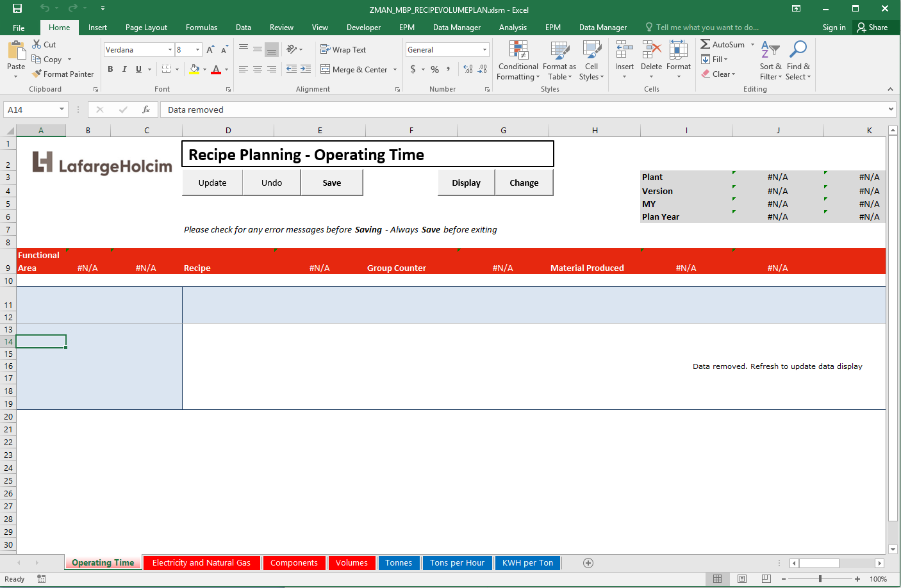901x588 pixels.
Task: Expand the Merge & Center dropdown arrow
Action: pos(395,69)
